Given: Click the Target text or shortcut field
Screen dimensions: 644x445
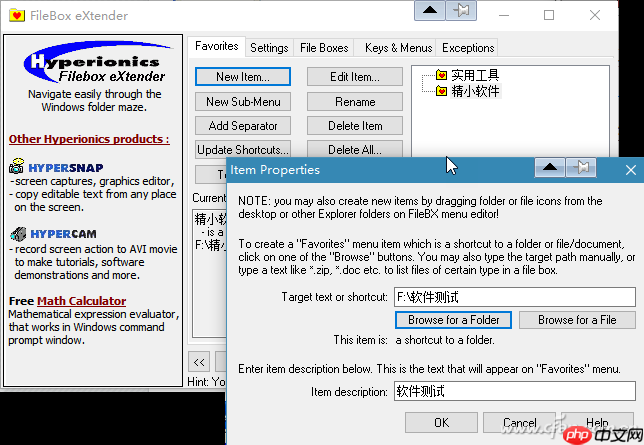Looking at the screenshot, I should 514,297.
